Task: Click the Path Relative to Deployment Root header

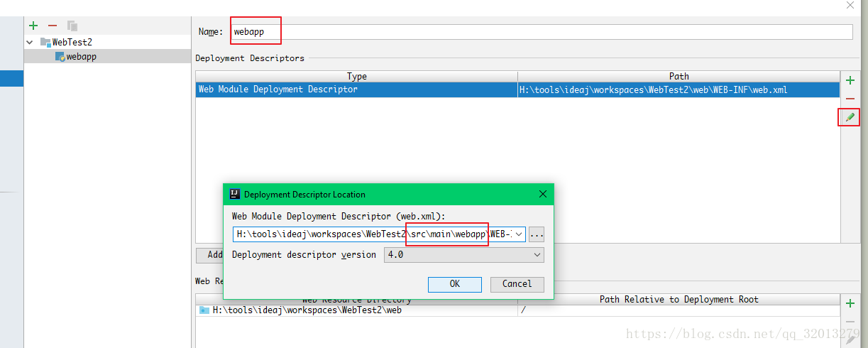Action: [x=679, y=300]
